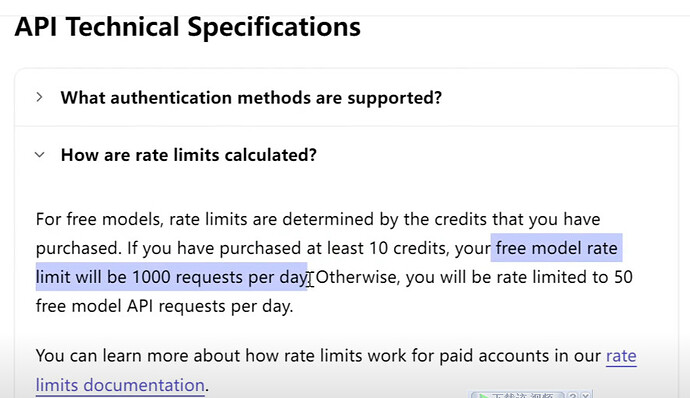Close the download overlay with X
The image size is (690, 398).
click(x=586, y=395)
